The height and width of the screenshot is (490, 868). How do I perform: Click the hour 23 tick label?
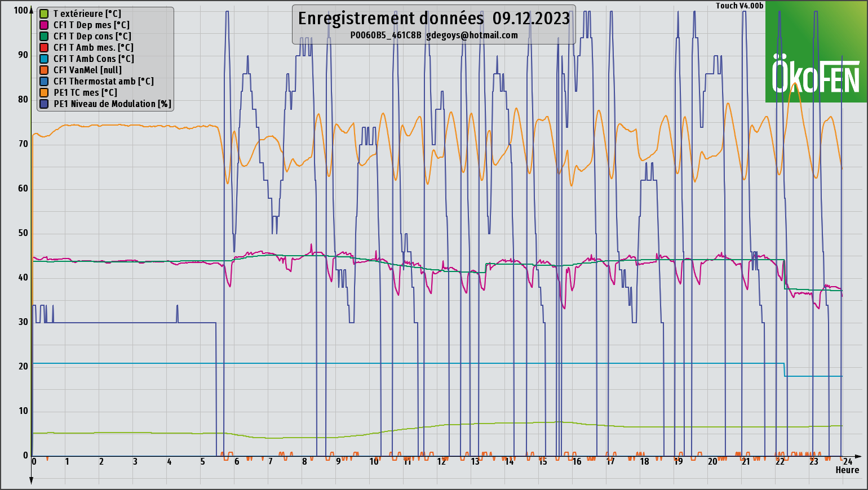pyautogui.click(x=813, y=461)
